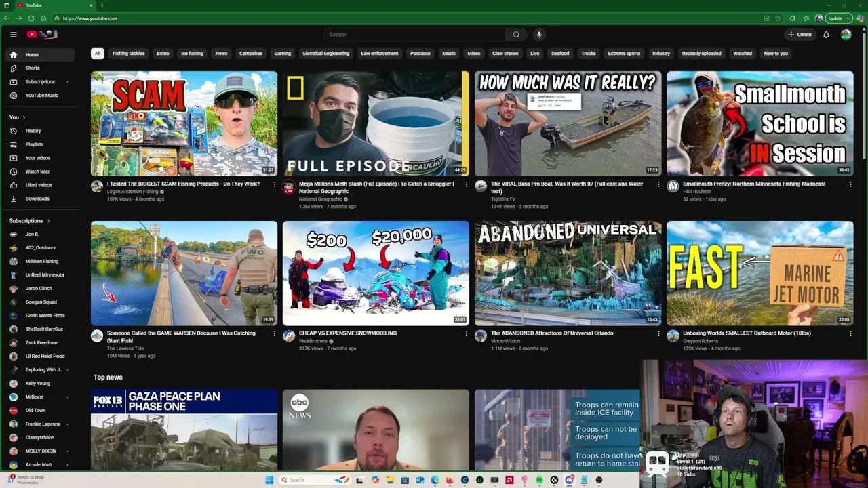The height and width of the screenshot is (488, 868).
Task: Select the Law enforcement chip
Action: [x=380, y=54]
